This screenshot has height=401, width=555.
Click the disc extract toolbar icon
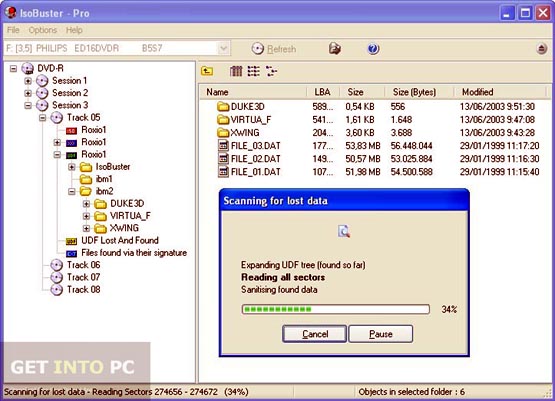point(334,48)
